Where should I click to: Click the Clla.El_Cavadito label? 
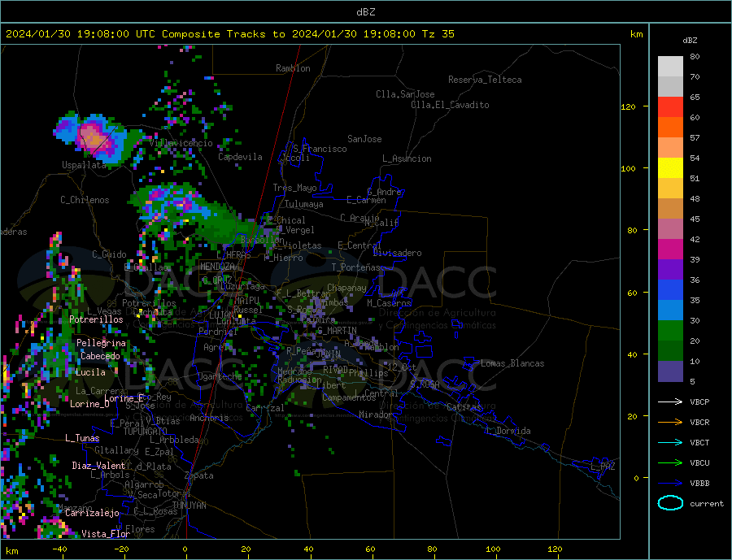450,105
